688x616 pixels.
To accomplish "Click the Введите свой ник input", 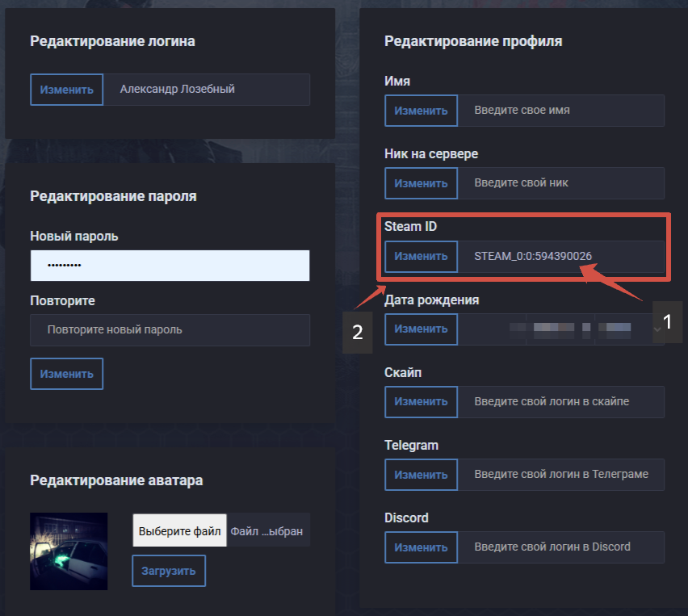I will (561, 183).
